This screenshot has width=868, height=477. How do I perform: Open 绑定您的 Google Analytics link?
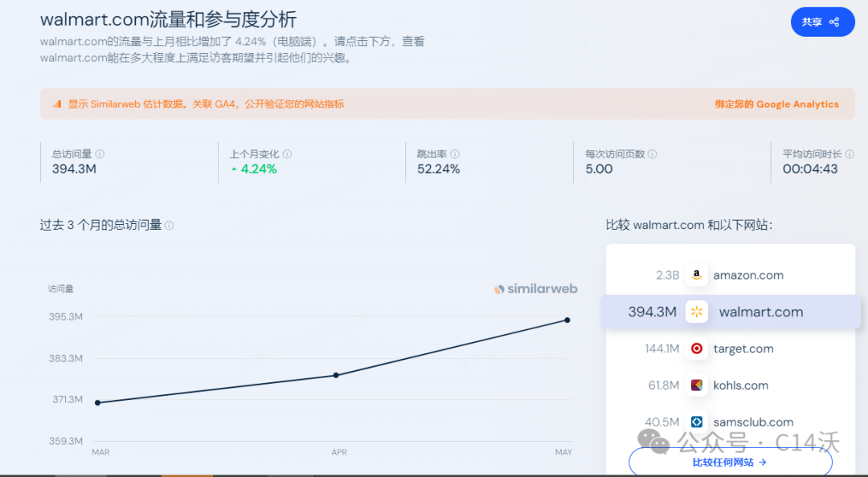(776, 104)
